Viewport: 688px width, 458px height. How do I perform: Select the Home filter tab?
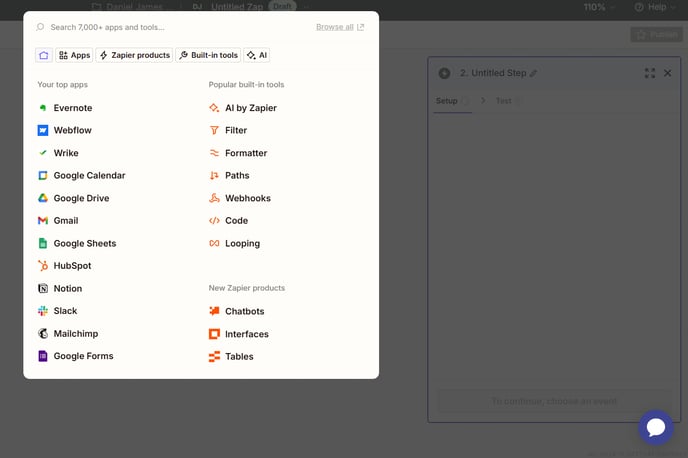[44, 55]
